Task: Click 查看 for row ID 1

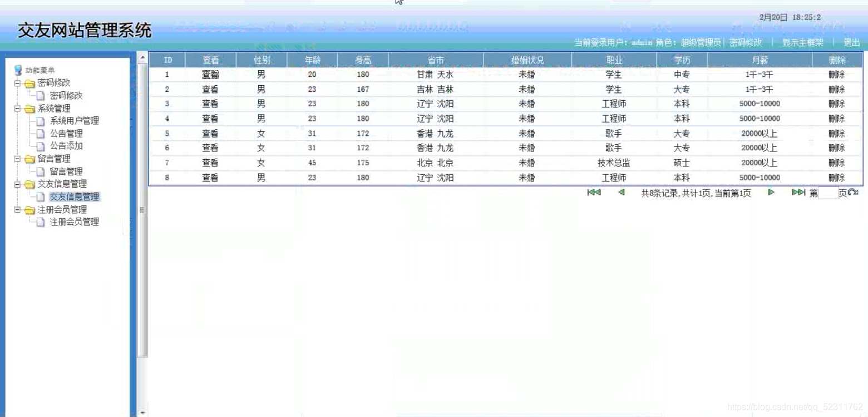Action: [210, 75]
